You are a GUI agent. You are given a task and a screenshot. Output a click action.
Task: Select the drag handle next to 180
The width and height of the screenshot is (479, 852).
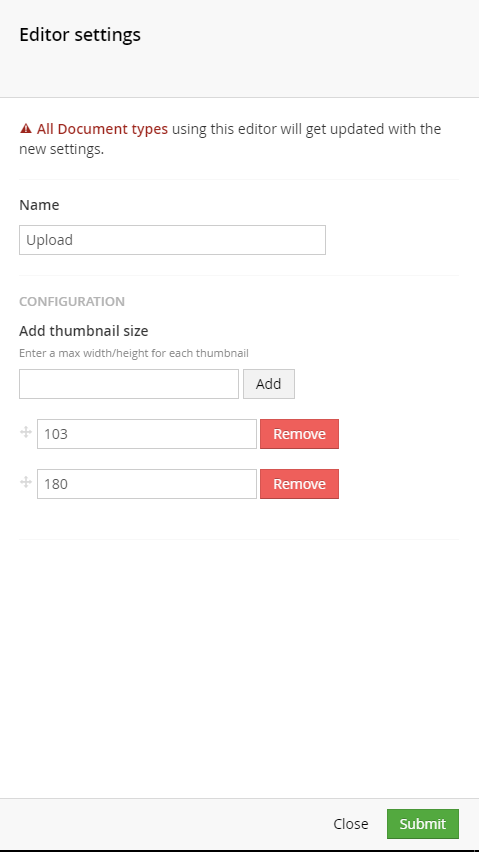(26, 482)
